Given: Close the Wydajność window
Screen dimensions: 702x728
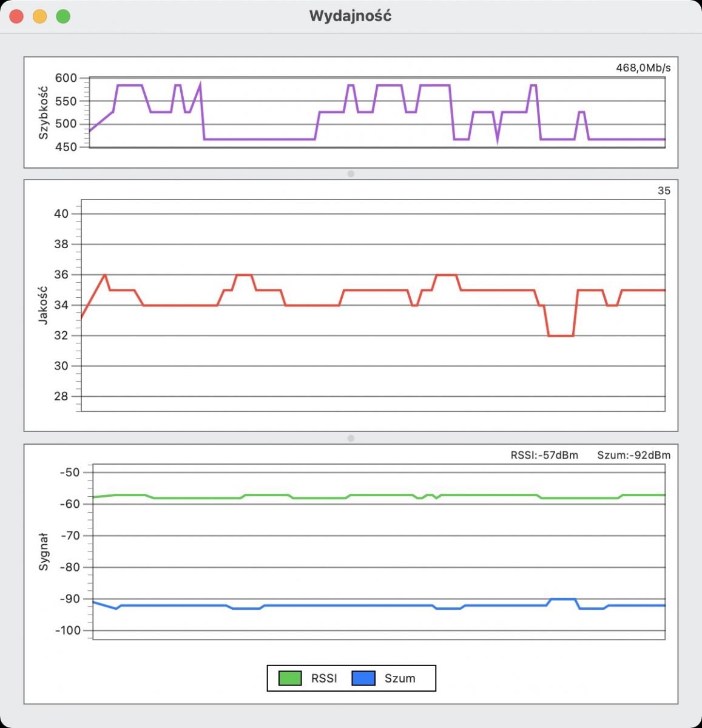Looking at the screenshot, I should pyautogui.click(x=16, y=16).
